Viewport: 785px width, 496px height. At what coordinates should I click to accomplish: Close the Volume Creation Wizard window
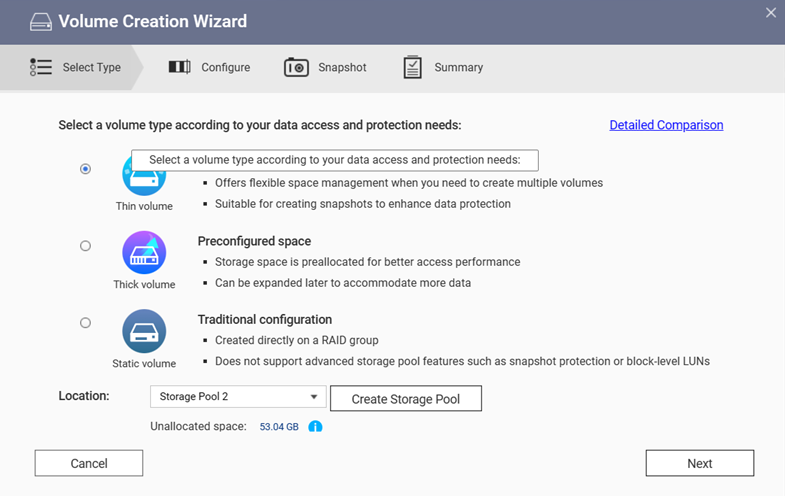point(771,13)
